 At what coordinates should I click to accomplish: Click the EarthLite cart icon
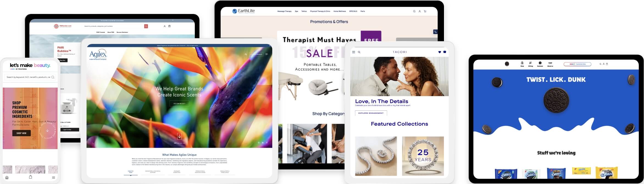[x=425, y=11]
